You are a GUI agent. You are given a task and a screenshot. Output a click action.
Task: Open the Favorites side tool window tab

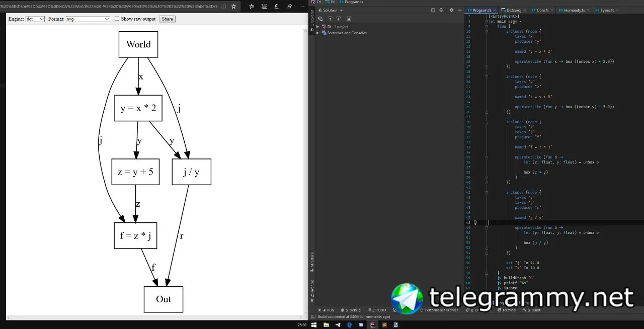click(312, 290)
